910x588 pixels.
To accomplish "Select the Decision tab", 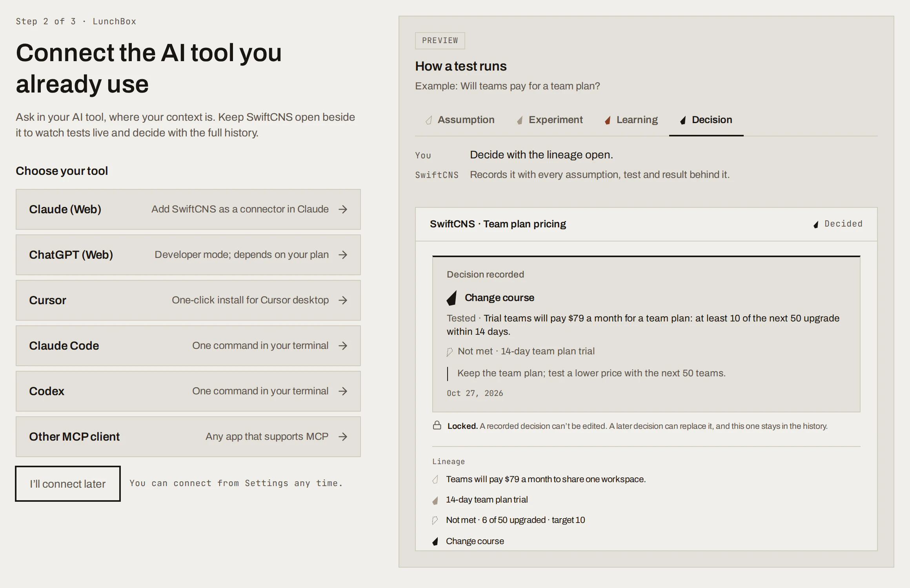I will (x=706, y=120).
